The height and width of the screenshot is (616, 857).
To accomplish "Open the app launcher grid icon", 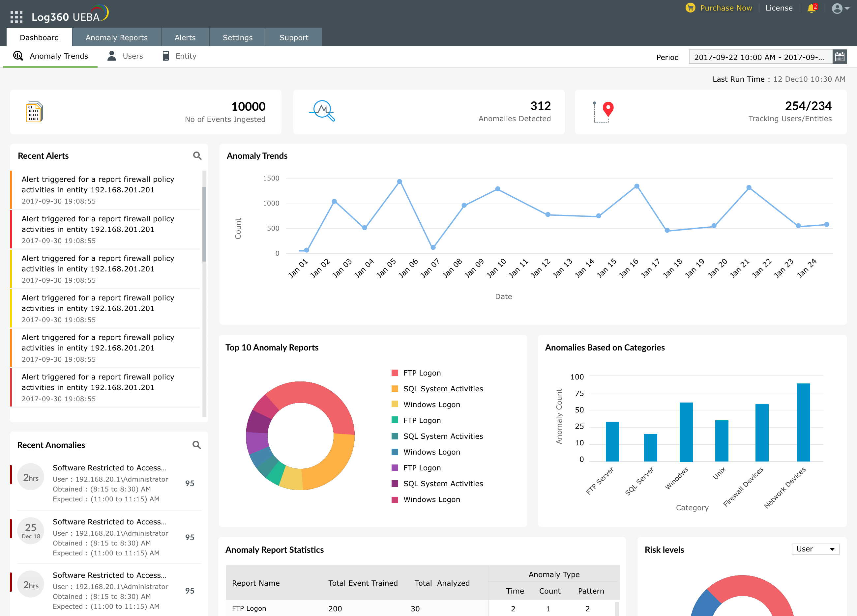I will 16,17.
